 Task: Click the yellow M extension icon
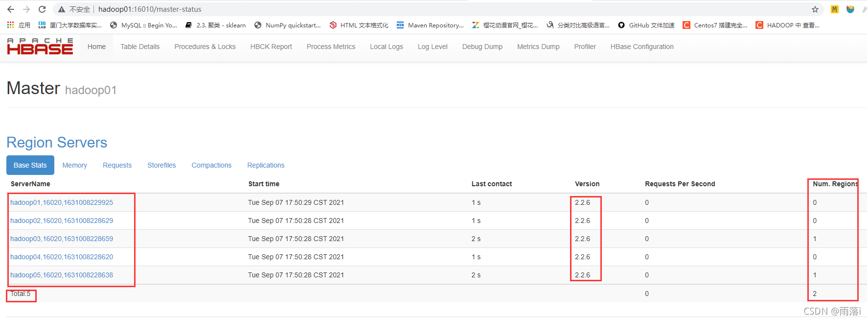[835, 9]
